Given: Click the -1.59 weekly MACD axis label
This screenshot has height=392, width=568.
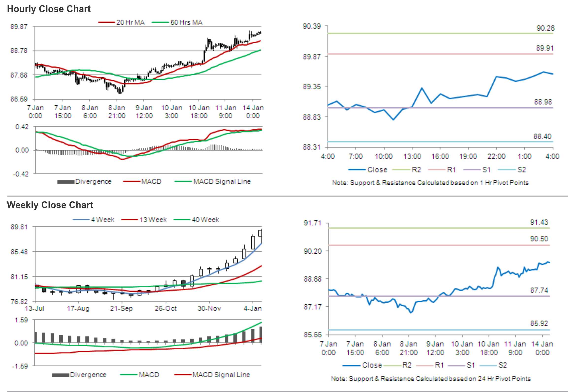Looking at the screenshot, I should (x=20, y=366).
